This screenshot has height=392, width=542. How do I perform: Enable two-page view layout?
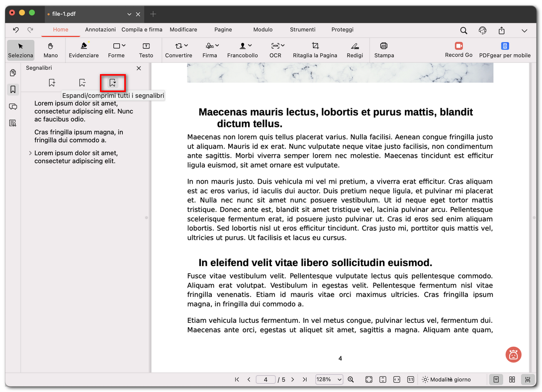[x=512, y=379]
